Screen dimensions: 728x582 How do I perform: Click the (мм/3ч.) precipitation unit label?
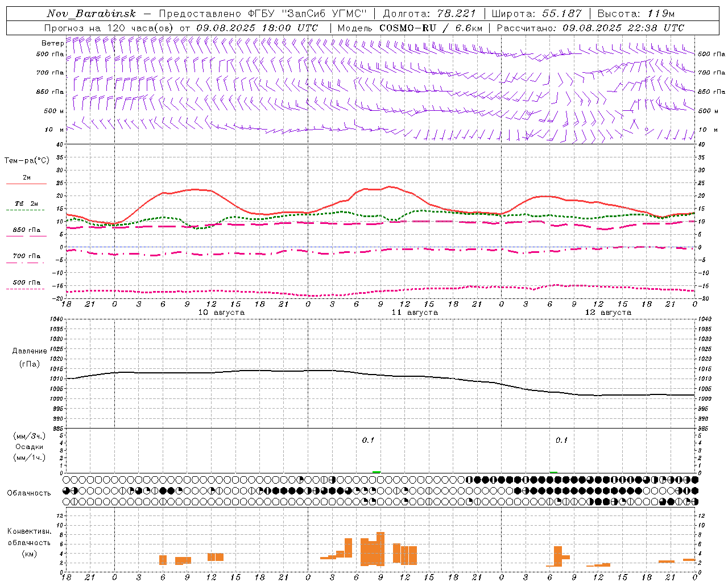(30, 436)
